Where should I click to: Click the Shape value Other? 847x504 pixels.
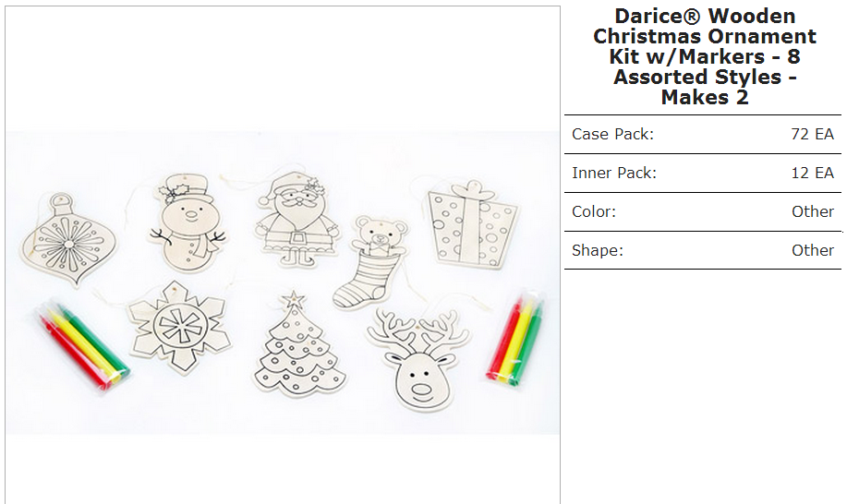813,250
